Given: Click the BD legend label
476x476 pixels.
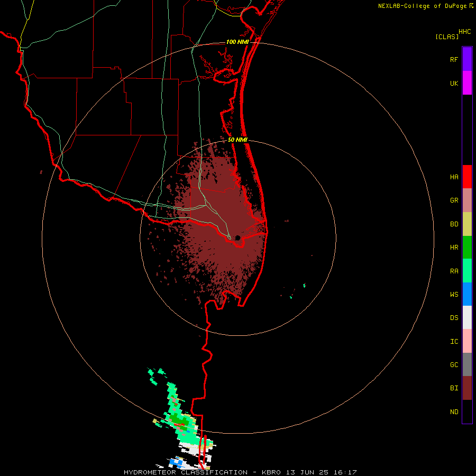Looking at the screenshot, I should [454, 224].
